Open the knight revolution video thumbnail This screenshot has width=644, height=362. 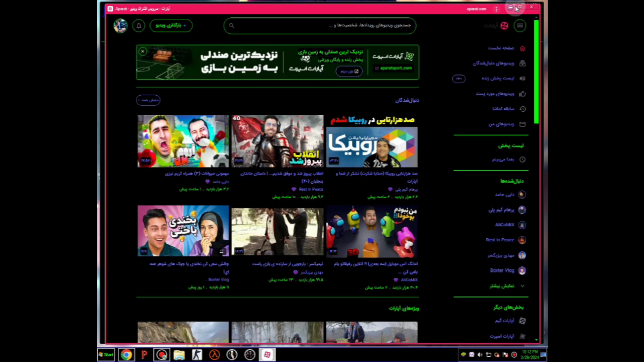coord(277,141)
